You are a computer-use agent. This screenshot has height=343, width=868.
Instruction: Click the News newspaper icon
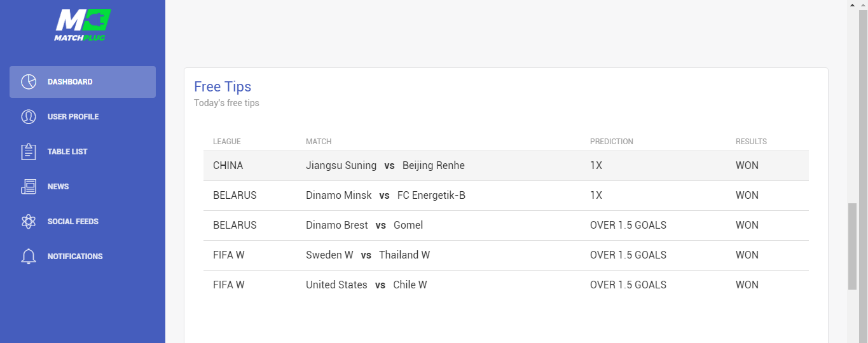coord(29,187)
